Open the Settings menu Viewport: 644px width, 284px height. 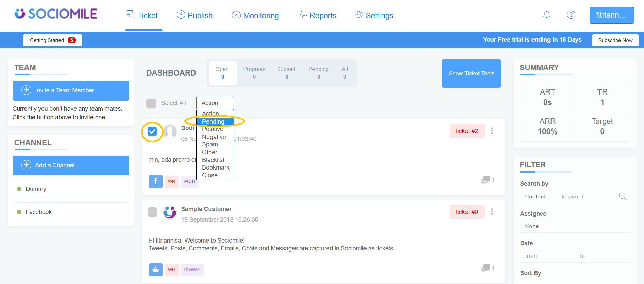point(374,15)
